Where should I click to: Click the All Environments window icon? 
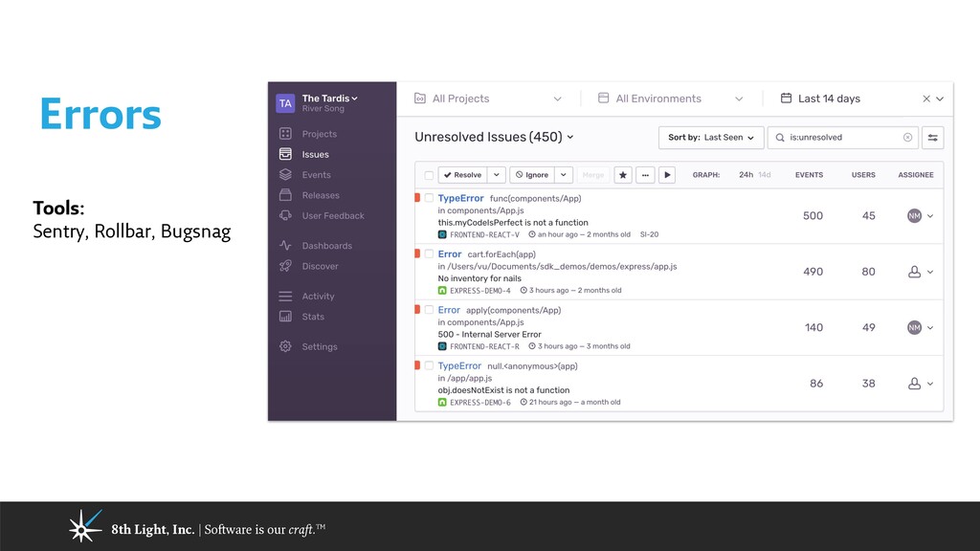(x=603, y=99)
